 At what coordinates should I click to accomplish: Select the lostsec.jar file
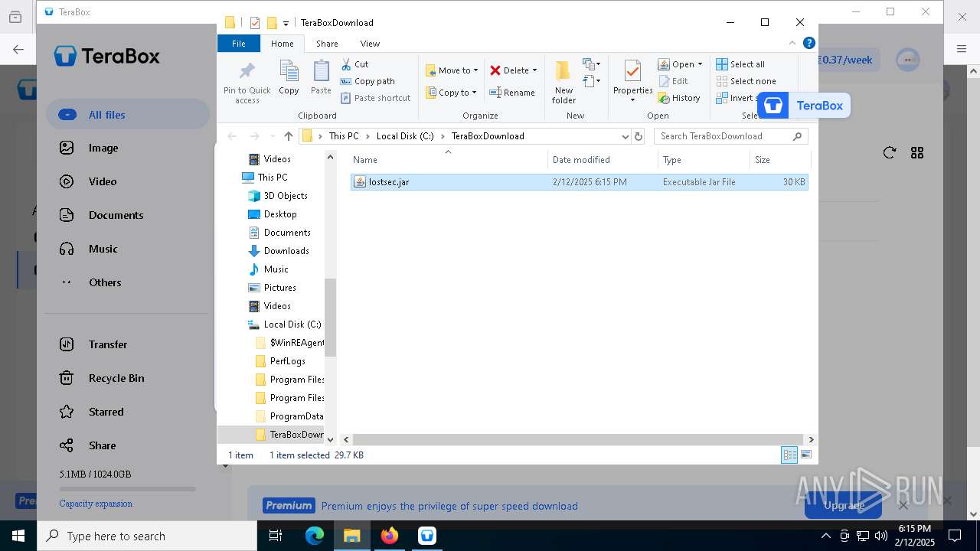click(580, 182)
